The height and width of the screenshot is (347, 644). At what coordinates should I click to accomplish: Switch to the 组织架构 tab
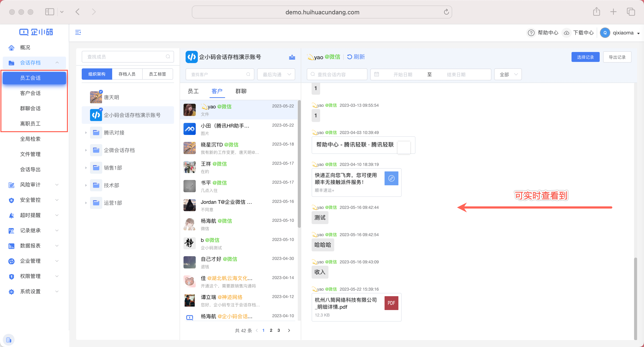click(x=97, y=74)
